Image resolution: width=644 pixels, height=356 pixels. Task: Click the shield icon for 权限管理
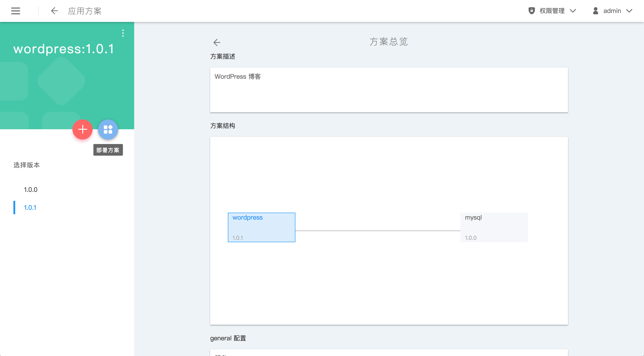click(x=532, y=11)
